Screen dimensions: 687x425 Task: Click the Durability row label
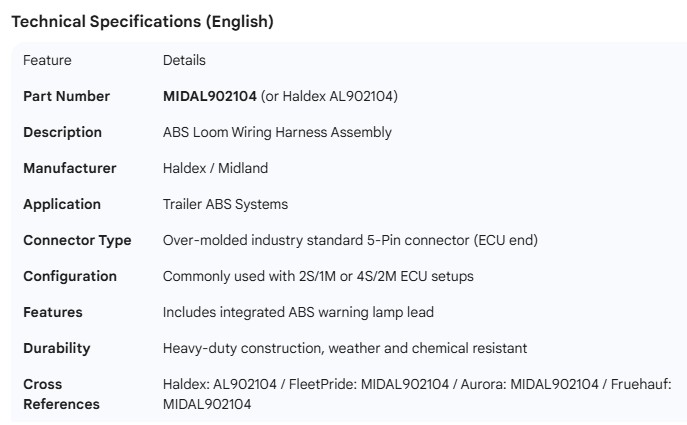pos(57,348)
